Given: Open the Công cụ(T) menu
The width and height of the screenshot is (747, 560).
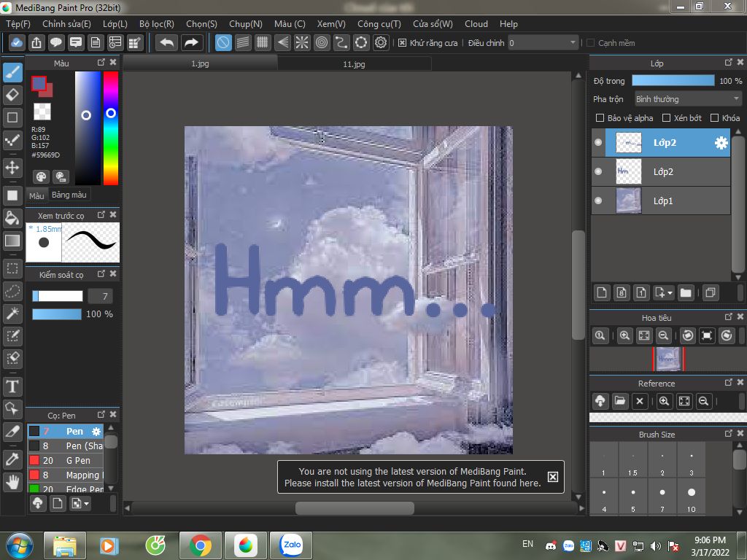Looking at the screenshot, I should pyautogui.click(x=379, y=24).
